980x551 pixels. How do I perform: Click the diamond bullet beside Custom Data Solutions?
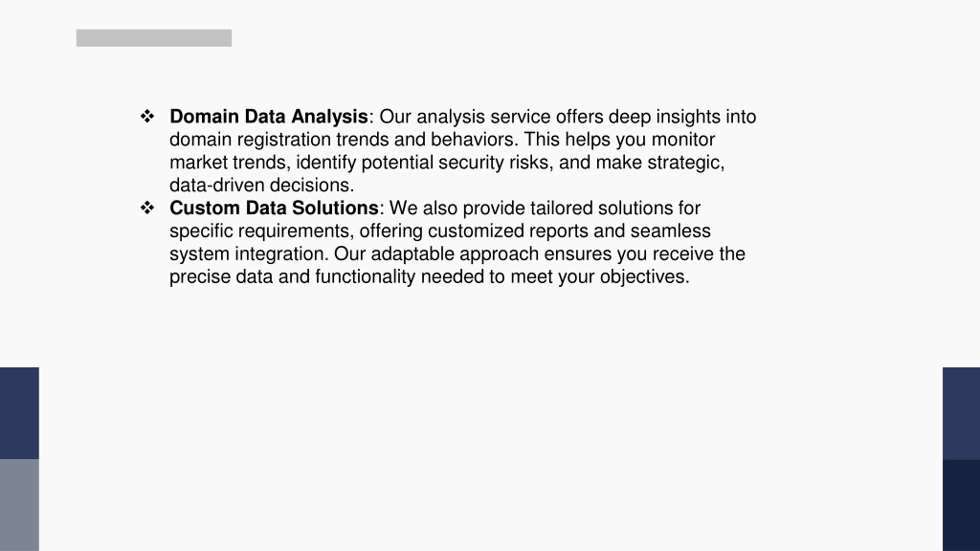point(147,208)
